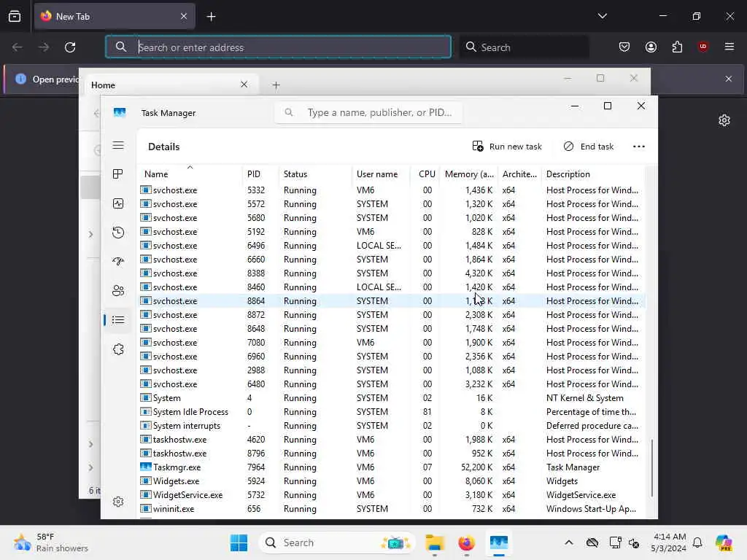Click uBlock Origin extension icon
This screenshot has width=747, height=560.
pos(703,47)
